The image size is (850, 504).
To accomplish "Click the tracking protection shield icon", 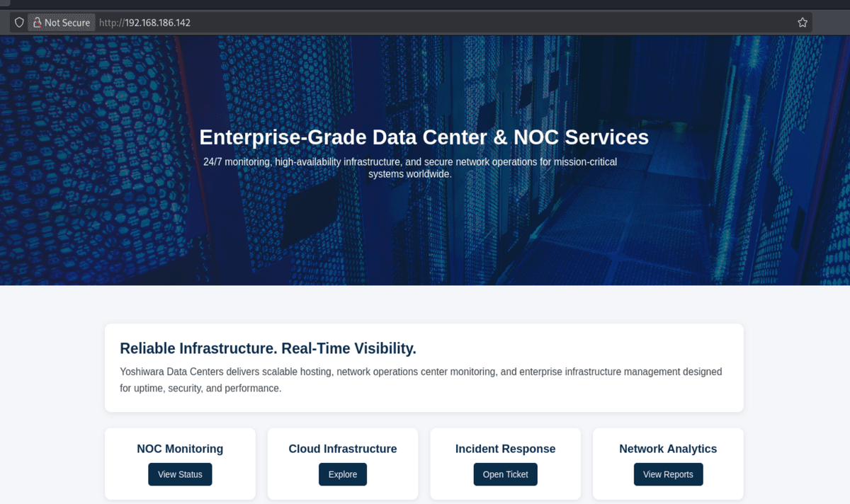I will tap(19, 23).
